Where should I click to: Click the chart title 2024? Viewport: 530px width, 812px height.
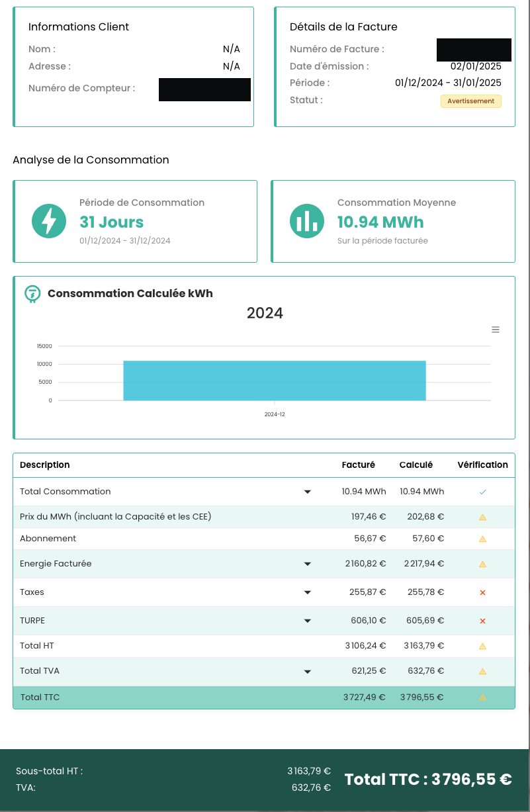(265, 313)
